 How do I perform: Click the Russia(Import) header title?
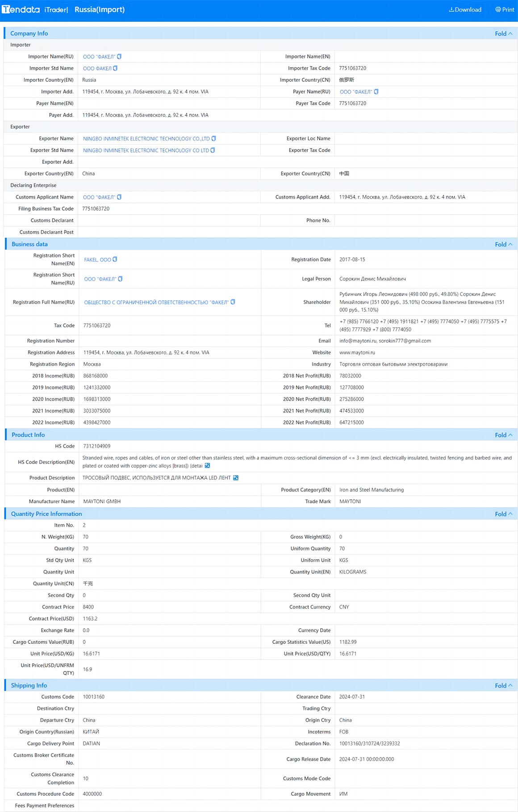click(100, 9)
